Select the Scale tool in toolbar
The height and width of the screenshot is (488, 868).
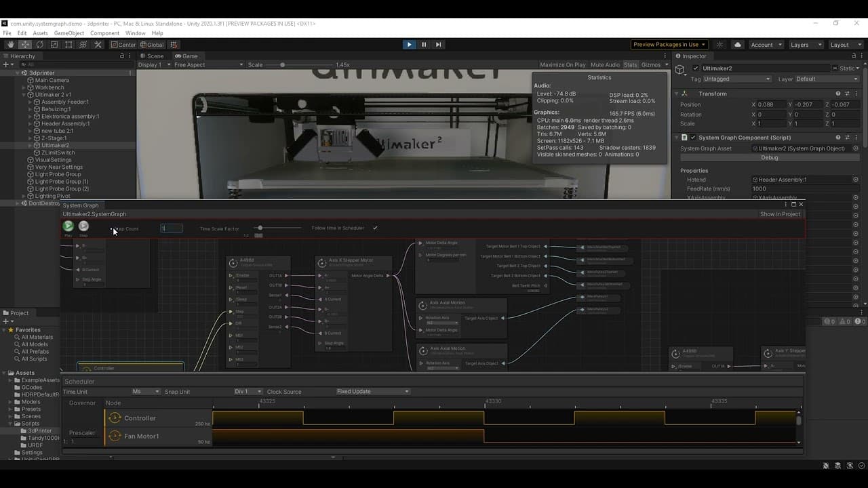[54, 45]
